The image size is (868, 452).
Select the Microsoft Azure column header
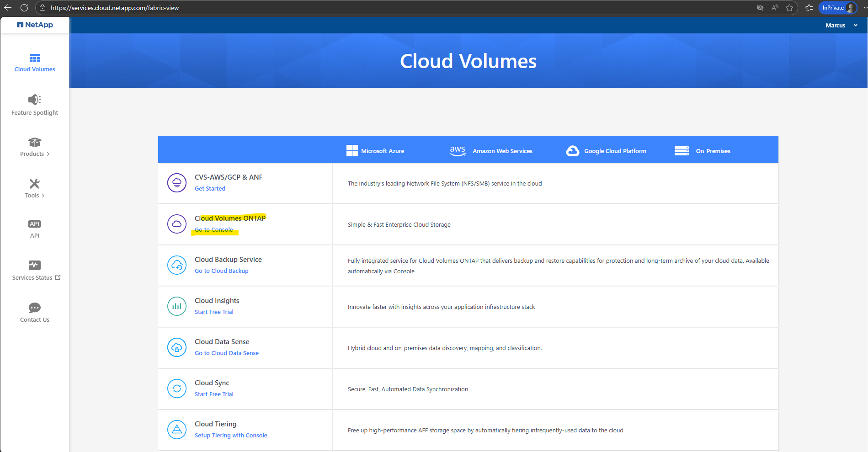pyautogui.click(x=375, y=151)
